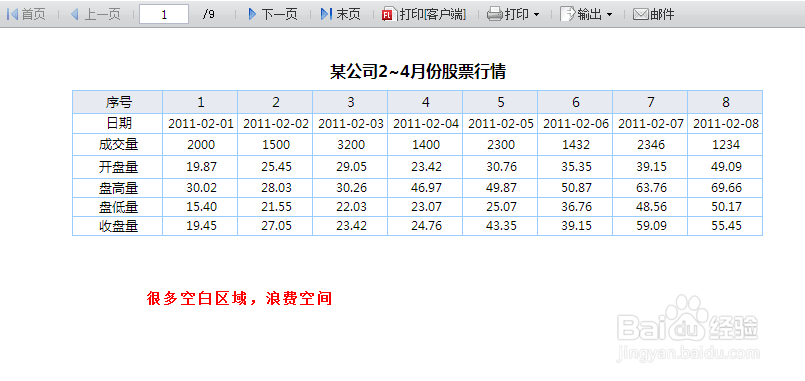Click the first page arrow icon
This screenshot has width=805, height=381.
tap(13, 14)
